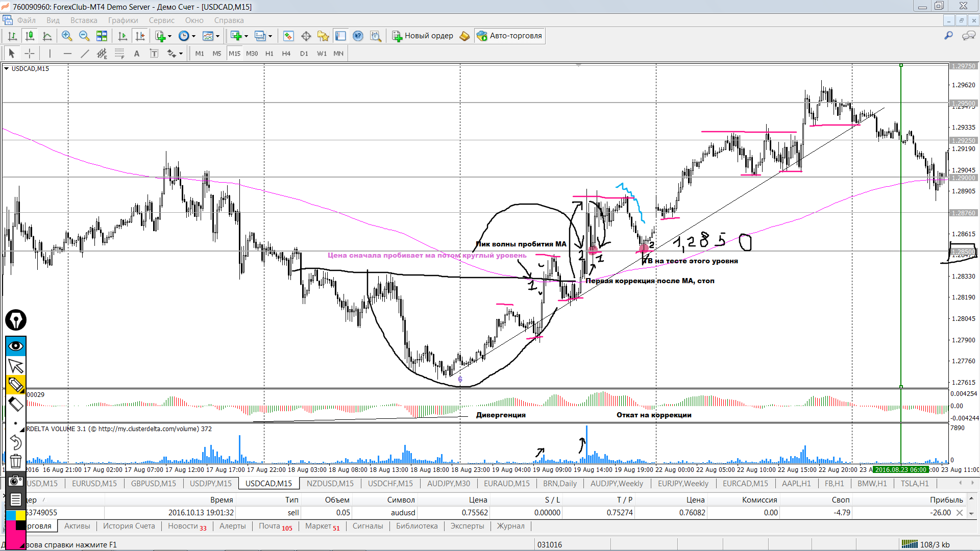Select the text label tool
Image resolution: width=980 pixels, height=551 pixels.
tap(154, 53)
